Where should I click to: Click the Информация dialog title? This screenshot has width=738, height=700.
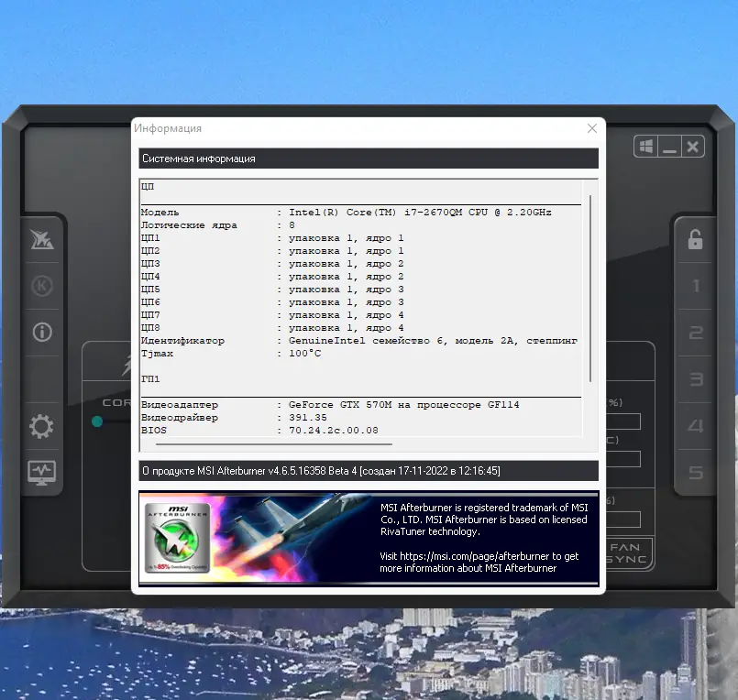[x=168, y=128]
